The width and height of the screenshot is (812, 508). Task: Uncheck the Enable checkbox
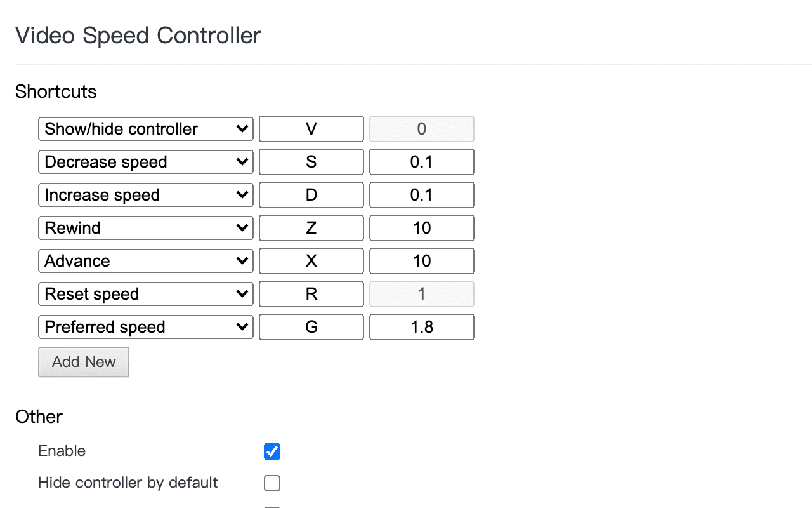[272, 451]
